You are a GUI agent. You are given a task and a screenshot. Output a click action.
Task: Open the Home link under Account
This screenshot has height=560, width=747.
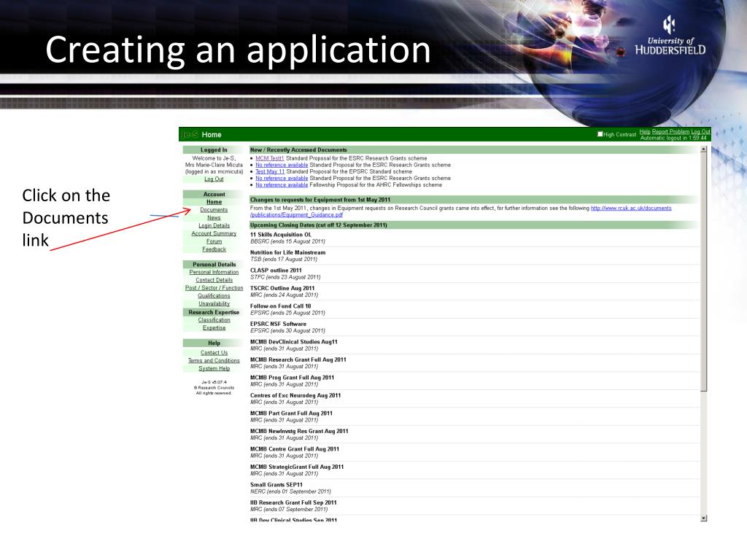tap(214, 202)
